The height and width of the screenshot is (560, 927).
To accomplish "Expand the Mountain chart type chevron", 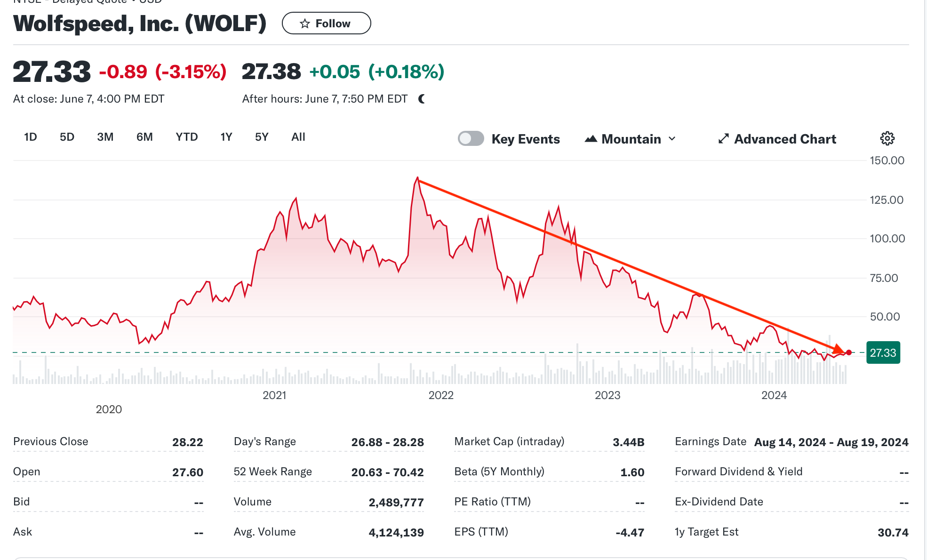I will [672, 139].
